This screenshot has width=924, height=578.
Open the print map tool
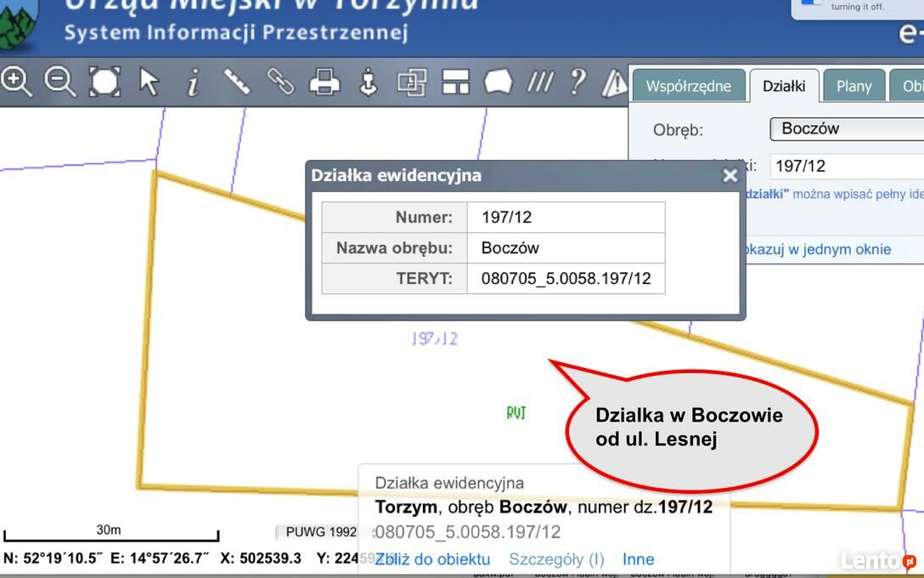tap(324, 82)
